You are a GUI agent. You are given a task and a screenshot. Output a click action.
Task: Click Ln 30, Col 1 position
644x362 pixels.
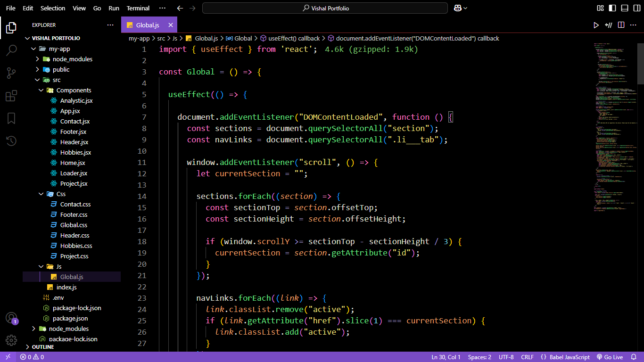click(446, 357)
